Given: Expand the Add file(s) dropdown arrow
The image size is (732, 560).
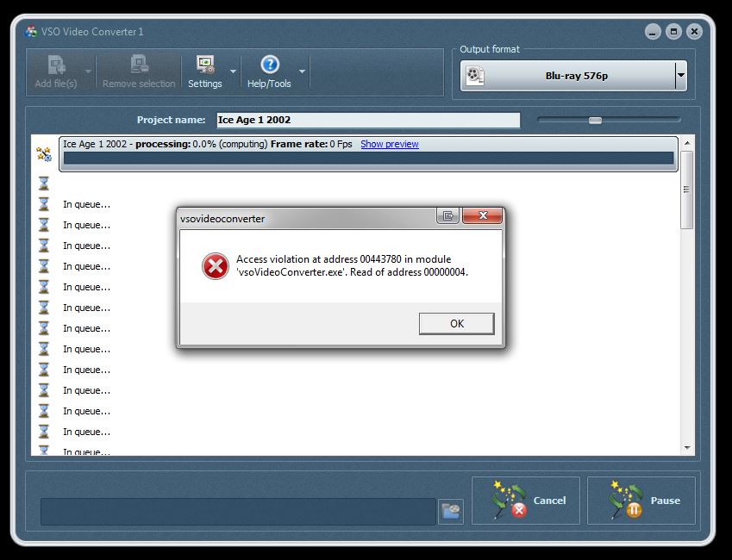Looking at the screenshot, I should click(88, 72).
